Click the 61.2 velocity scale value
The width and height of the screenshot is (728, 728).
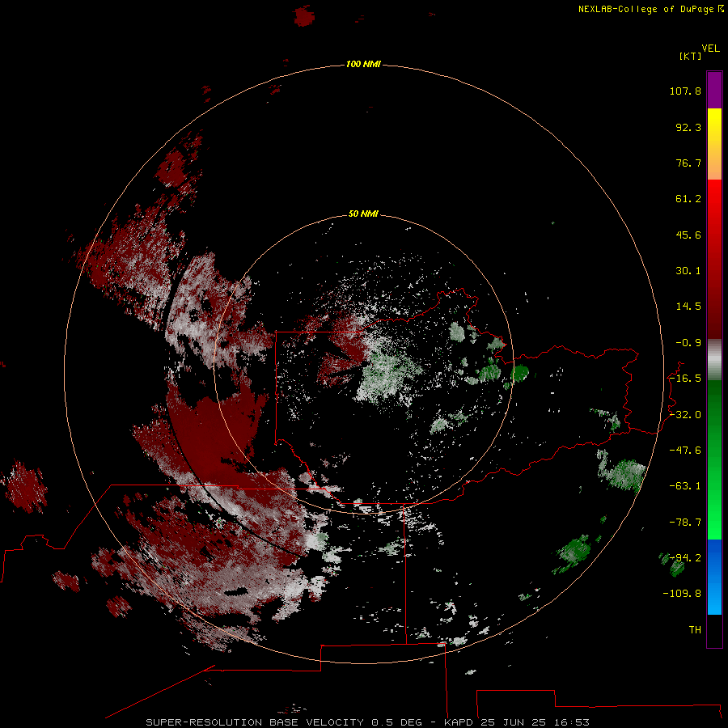point(688,199)
